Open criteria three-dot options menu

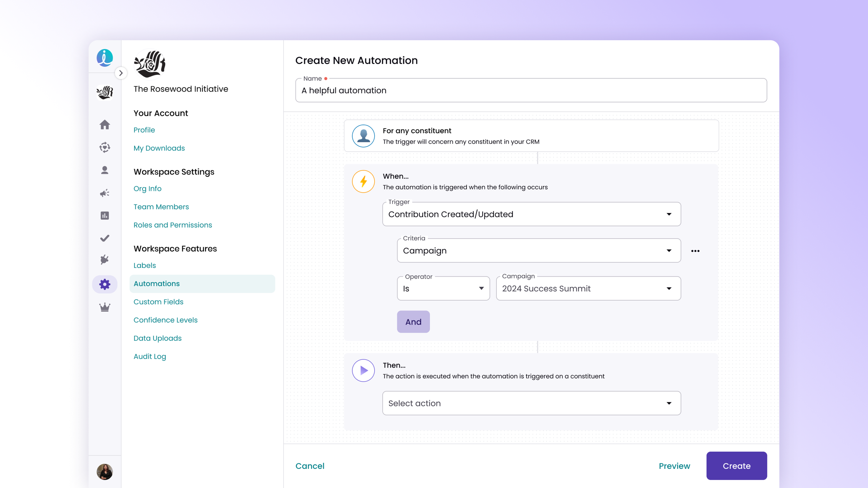pos(695,251)
